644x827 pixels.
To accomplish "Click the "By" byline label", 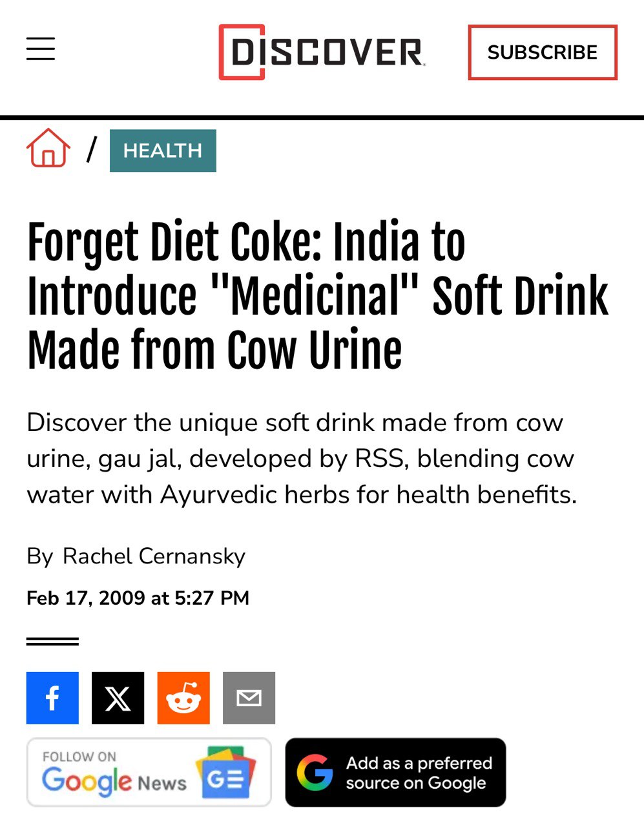I will [x=39, y=556].
